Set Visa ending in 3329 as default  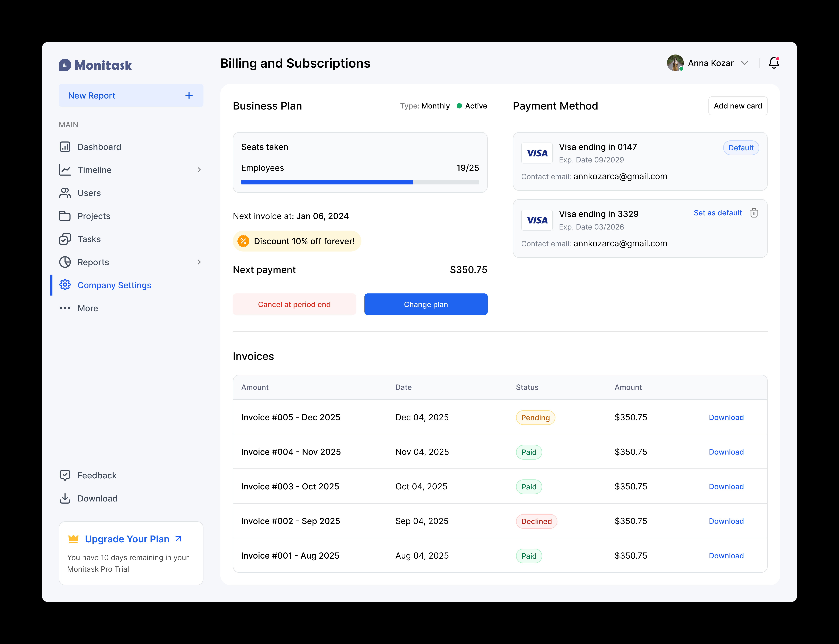(717, 213)
